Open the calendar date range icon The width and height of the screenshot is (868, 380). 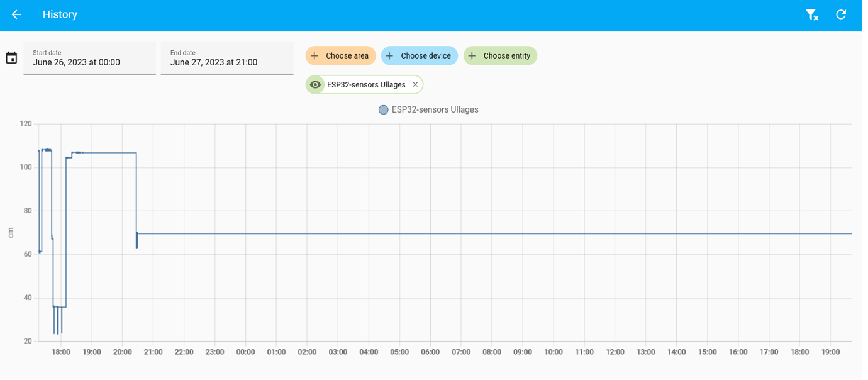tap(11, 58)
